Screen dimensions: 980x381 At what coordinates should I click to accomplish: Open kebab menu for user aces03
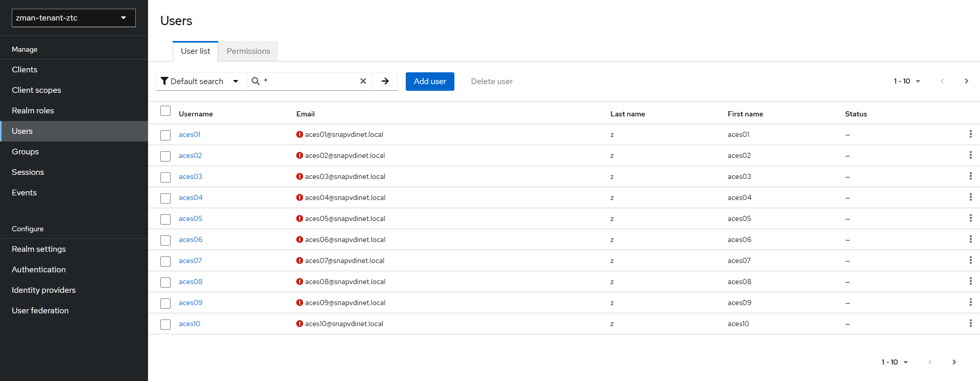click(970, 176)
